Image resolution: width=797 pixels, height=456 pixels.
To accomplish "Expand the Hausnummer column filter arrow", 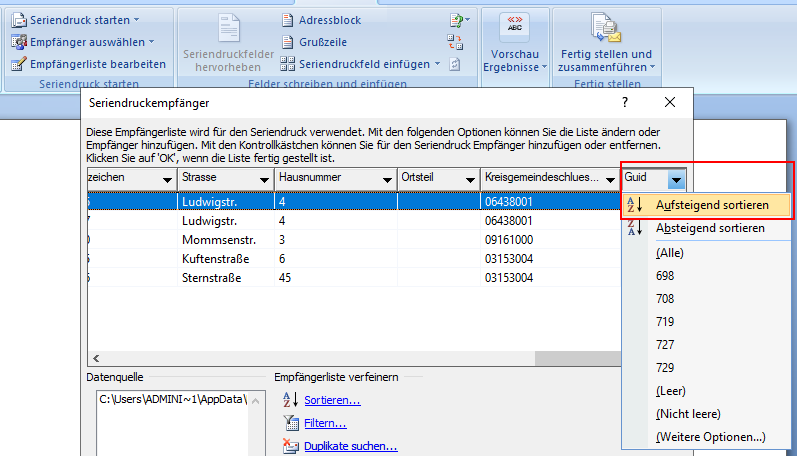I will coord(385,179).
